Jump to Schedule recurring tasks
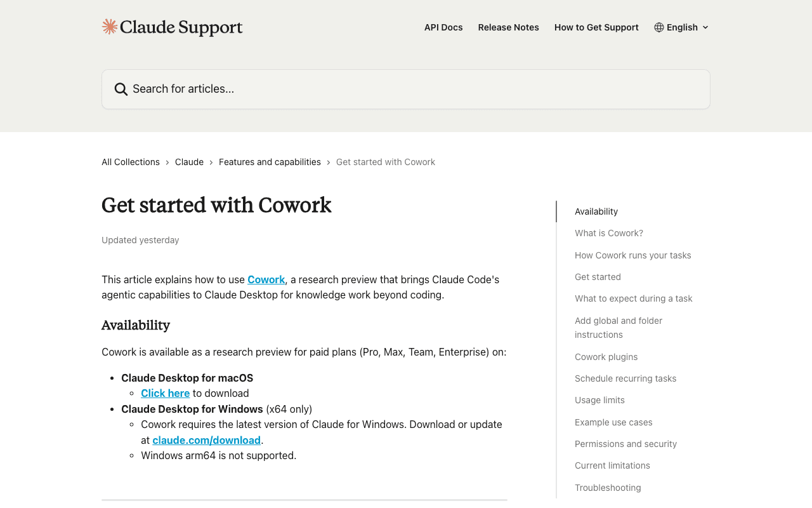The image size is (812, 508). point(625,378)
